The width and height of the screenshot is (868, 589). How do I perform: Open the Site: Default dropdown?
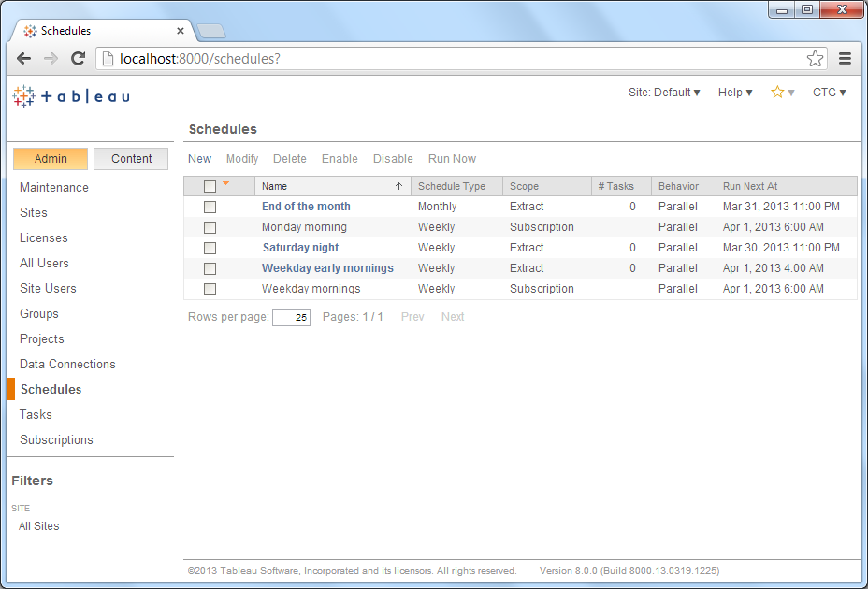click(664, 92)
